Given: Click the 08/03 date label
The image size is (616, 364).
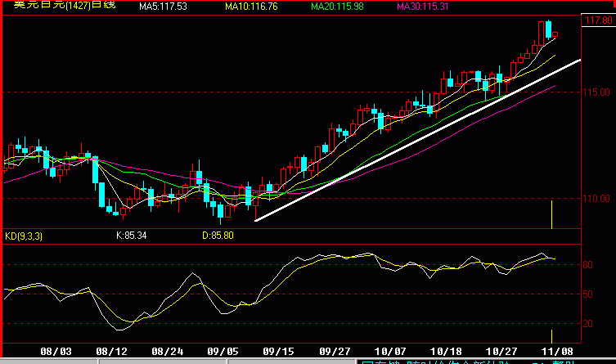Looking at the screenshot, I should pyautogui.click(x=56, y=352).
